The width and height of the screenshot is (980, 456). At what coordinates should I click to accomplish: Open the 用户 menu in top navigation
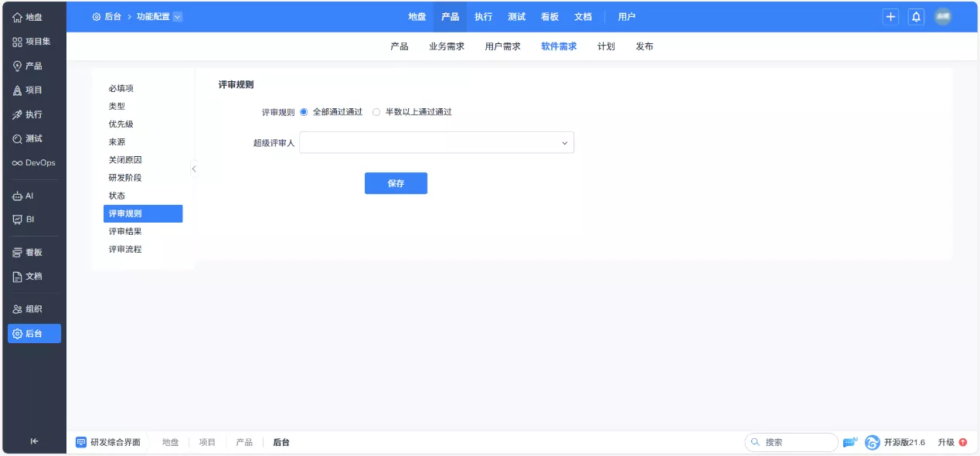626,16
